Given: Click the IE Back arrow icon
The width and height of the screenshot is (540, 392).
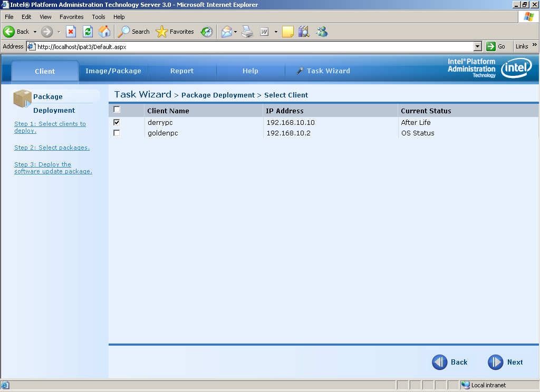Looking at the screenshot, I should click(9, 32).
